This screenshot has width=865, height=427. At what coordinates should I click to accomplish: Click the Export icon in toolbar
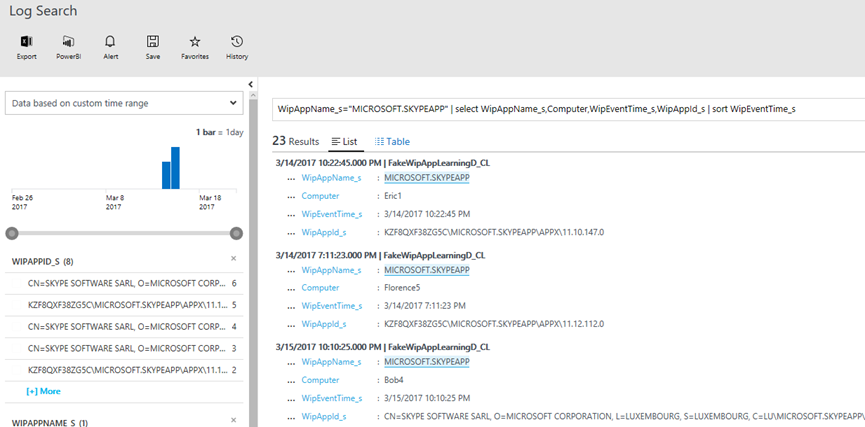tap(26, 42)
